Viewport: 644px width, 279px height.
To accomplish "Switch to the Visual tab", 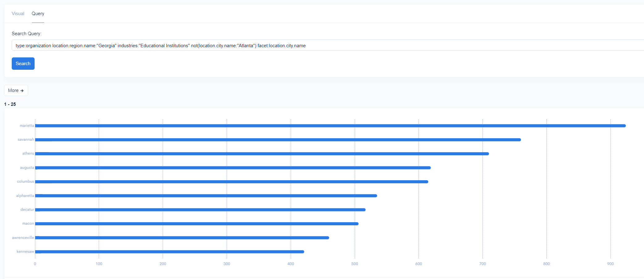I will 18,14.
